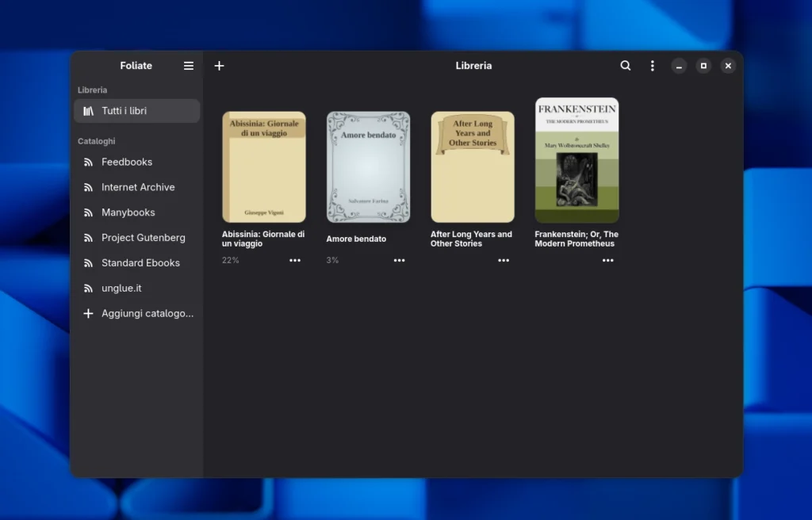Click the plus icon to add a book
Screen dimensions: 812x520
tap(220, 66)
